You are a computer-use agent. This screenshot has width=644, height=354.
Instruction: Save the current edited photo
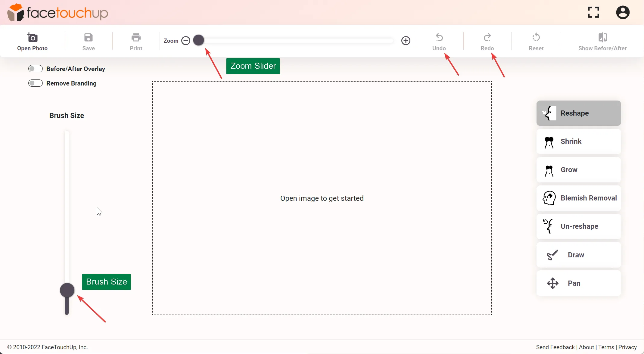(88, 42)
